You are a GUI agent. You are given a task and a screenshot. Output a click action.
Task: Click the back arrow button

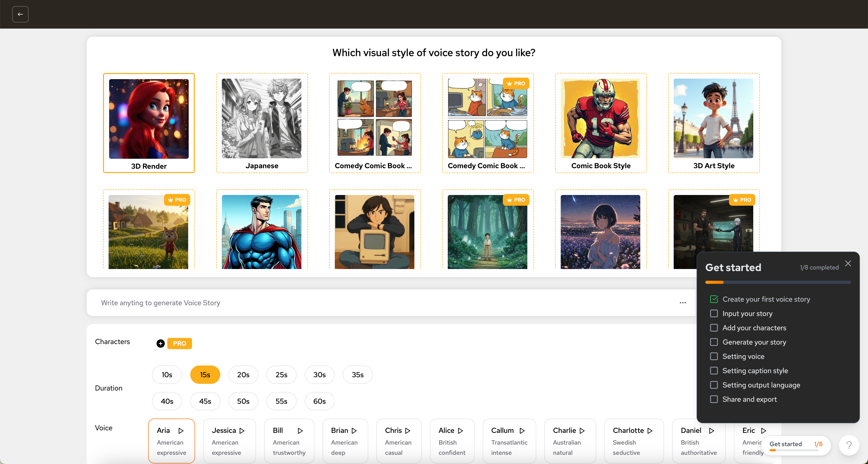point(20,14)
